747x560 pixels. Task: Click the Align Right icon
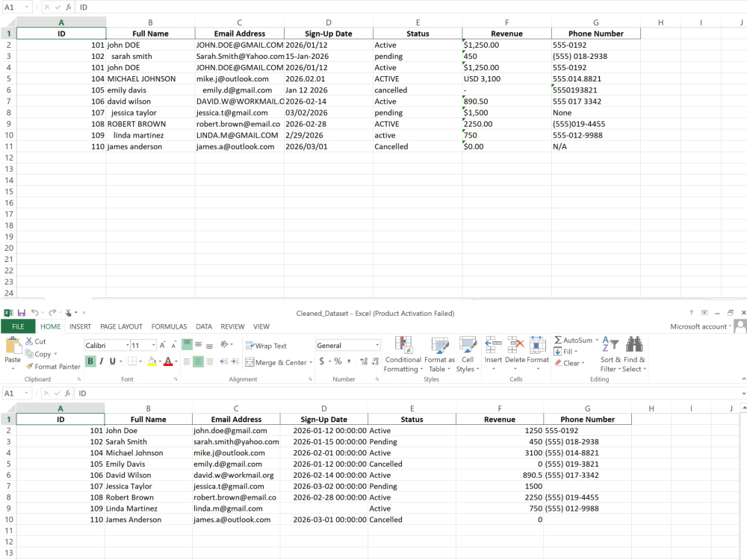209,362
